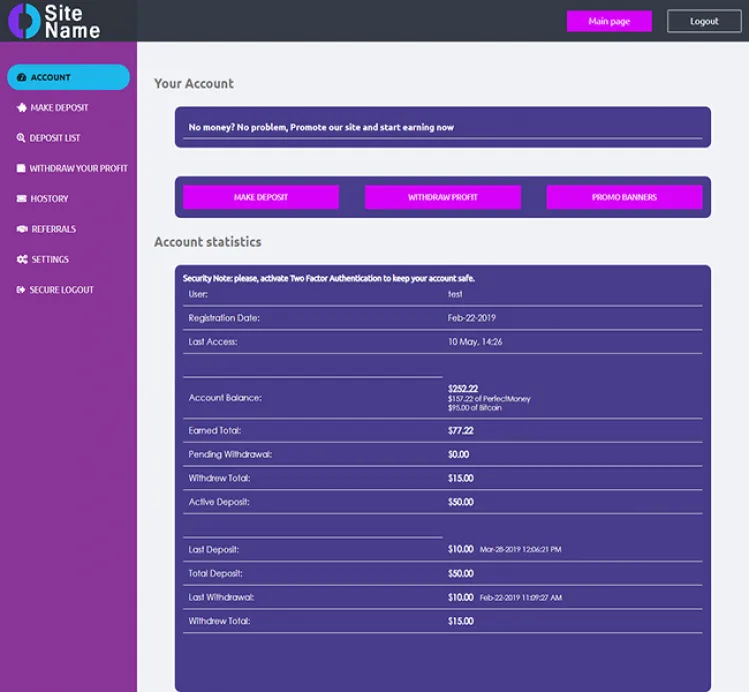Click the magenta MAKE DEPOSIT button
Viewport: 749px width, 692px height.
261,197
